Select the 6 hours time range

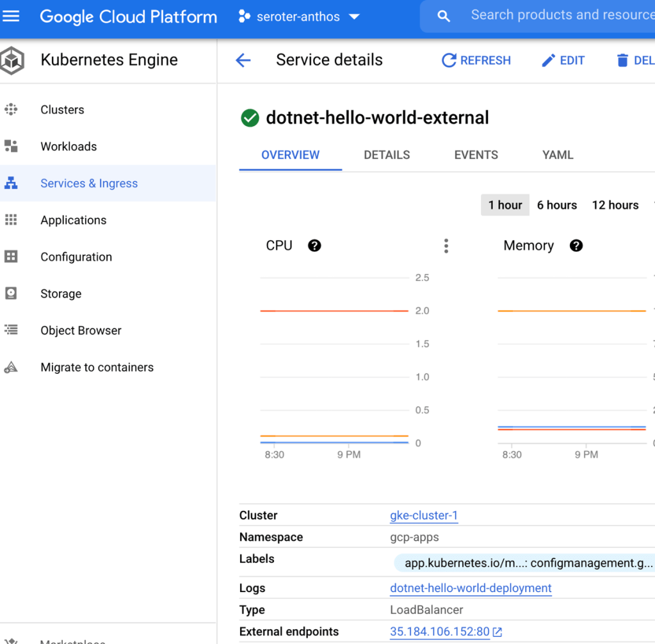[x=556, y=205]
